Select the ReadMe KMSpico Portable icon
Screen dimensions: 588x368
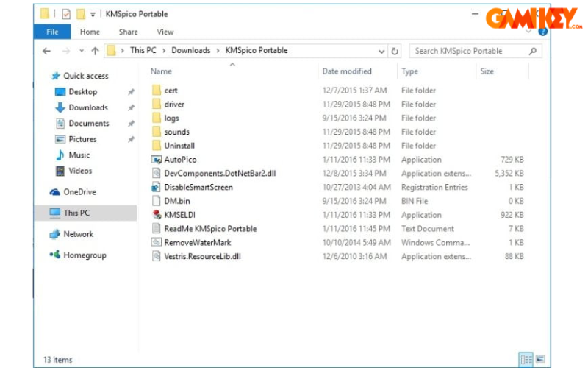click(157, 229)
